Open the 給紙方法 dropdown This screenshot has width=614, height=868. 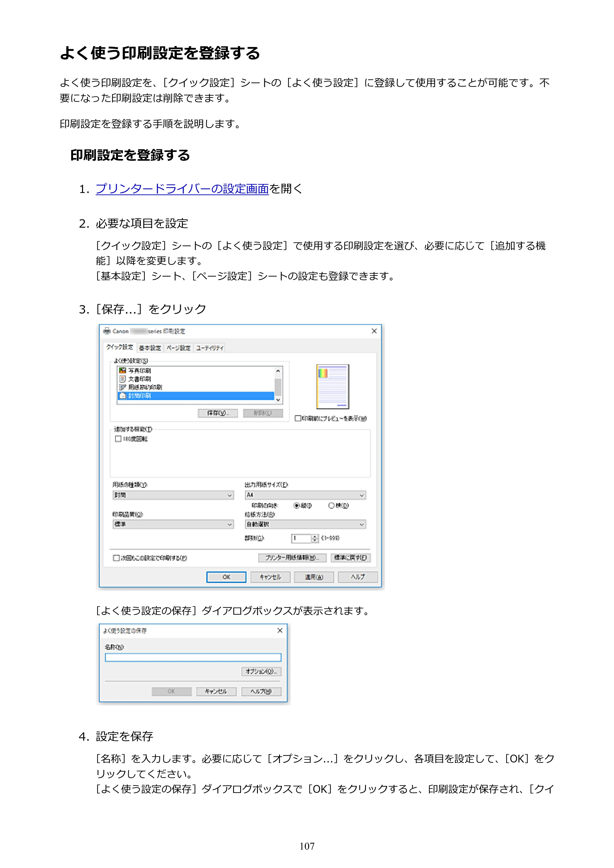pyautogui.click(x=306, y=524)
